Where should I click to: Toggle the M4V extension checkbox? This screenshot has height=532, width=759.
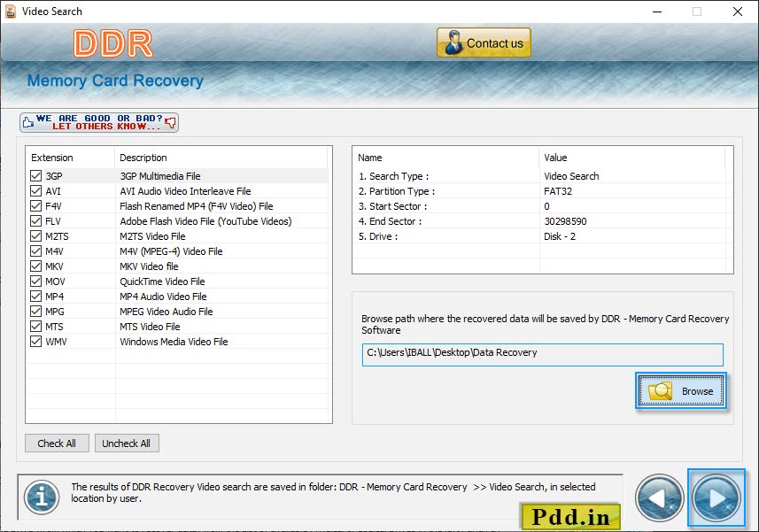35,251
